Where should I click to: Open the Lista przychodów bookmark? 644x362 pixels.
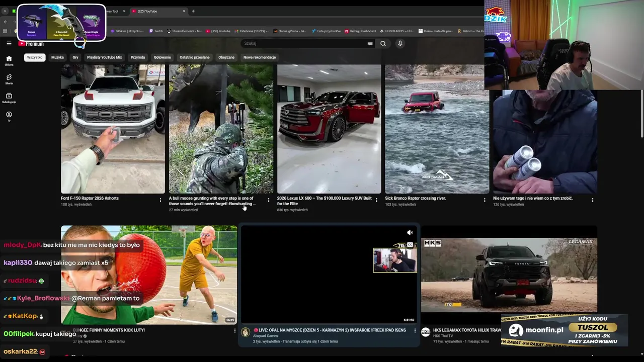326,31
